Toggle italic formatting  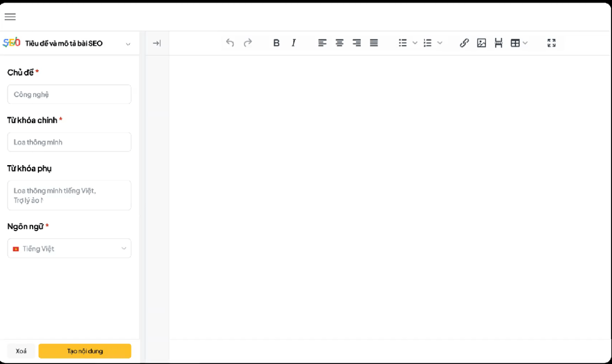293,43
